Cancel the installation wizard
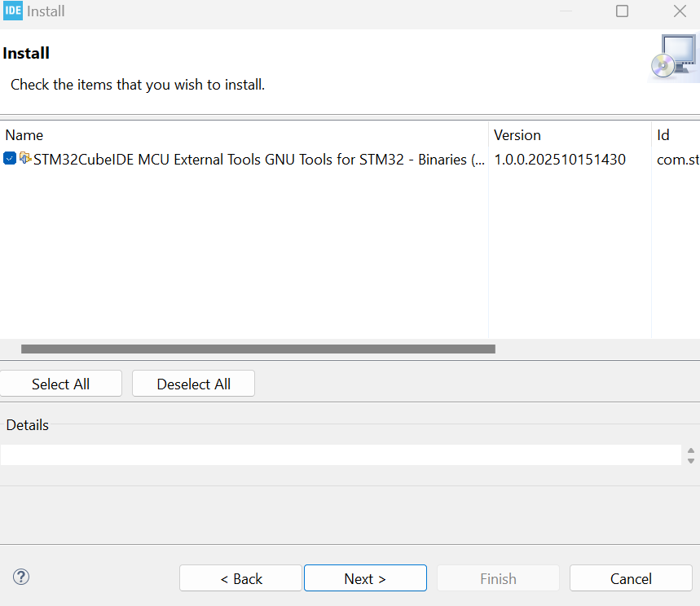Viewport: 700px width, 606px height. 631,578
